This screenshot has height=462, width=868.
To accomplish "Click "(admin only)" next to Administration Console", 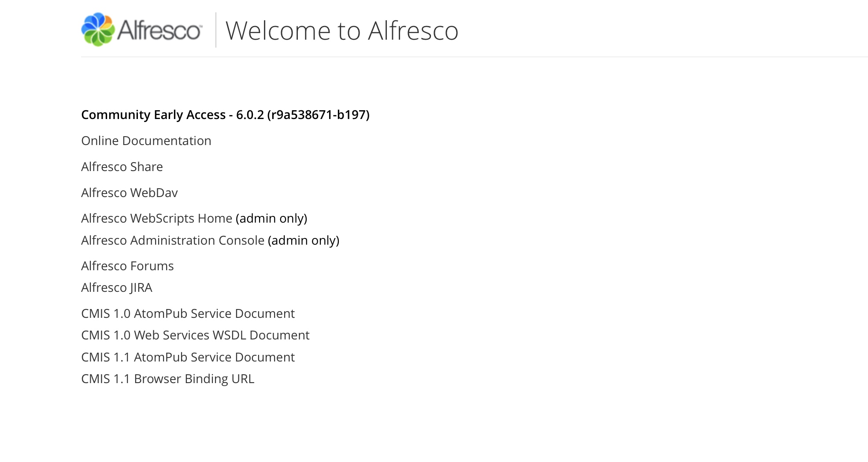I will [304, 240].
